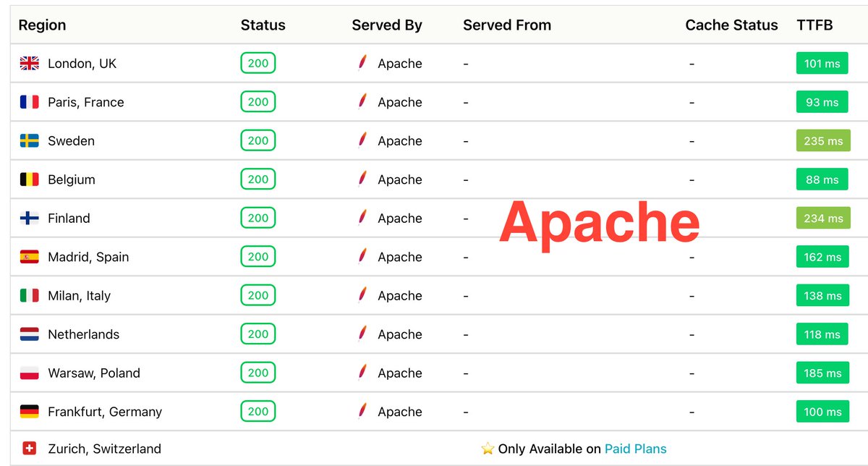Image resolution: width=868 pixels, height=466 pixels.
Task: Click the 200 status badge for Netherlands
Action: 258,334
